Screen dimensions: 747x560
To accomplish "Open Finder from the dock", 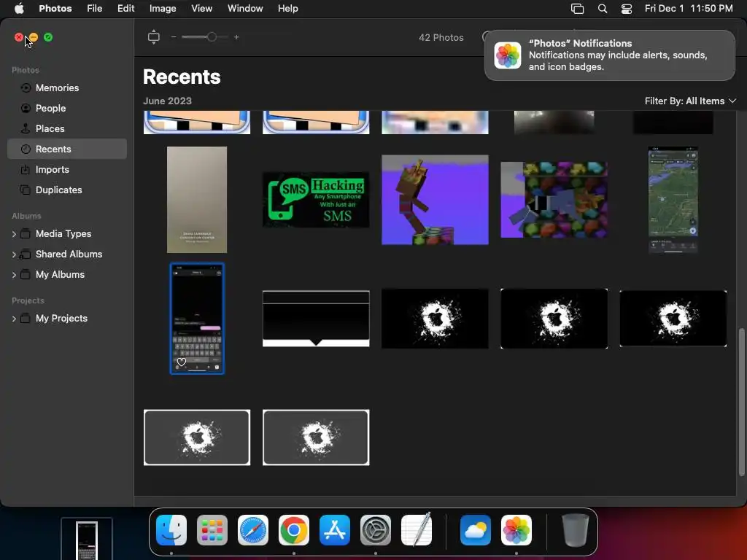I will 171,530.
